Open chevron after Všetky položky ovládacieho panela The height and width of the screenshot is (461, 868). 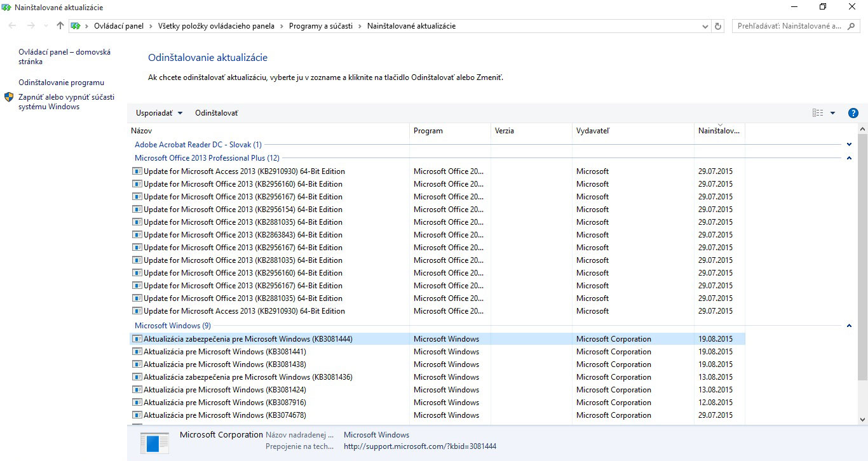[x=281, y=26]
